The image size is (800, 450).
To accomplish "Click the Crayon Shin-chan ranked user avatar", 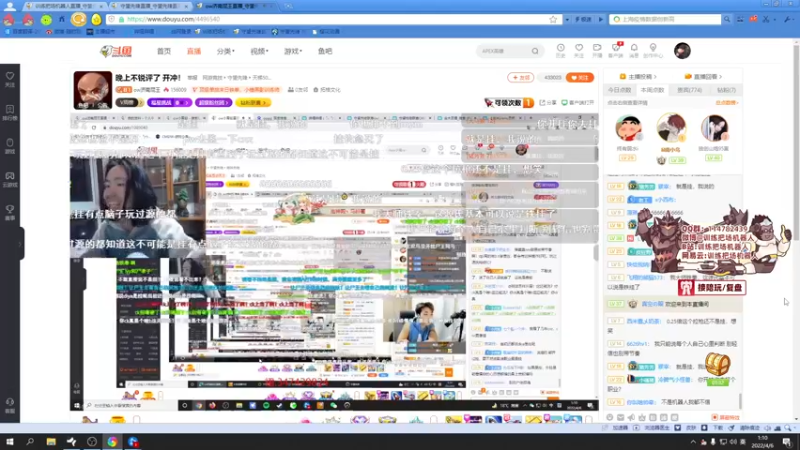I will [628, 128].
